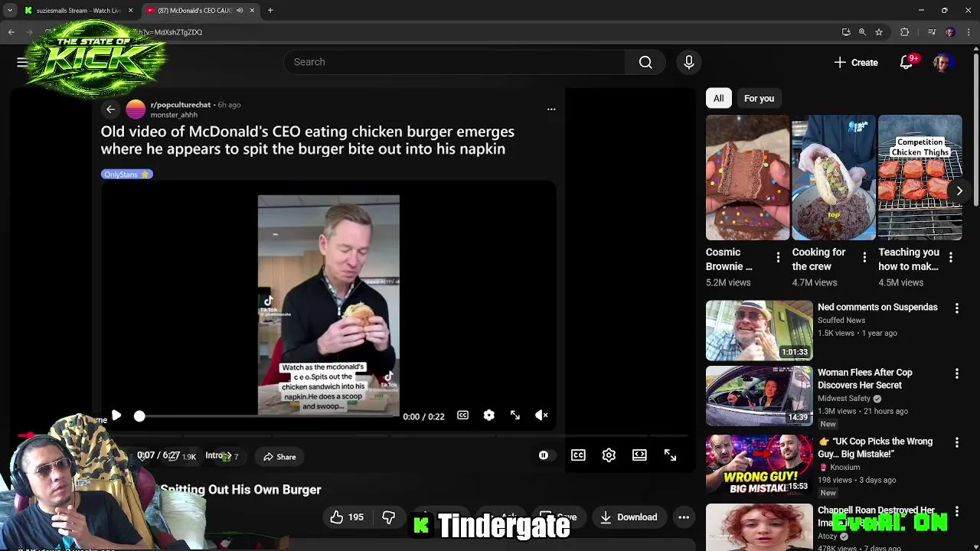Click the install app icon in address bar

click(x=846, y=32)
